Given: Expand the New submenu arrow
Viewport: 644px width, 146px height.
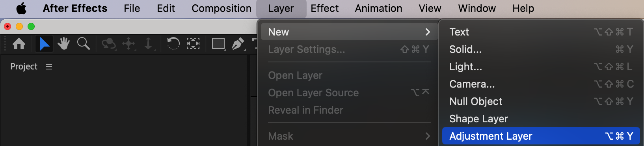Looking at the screenshot, I should 428,32.
